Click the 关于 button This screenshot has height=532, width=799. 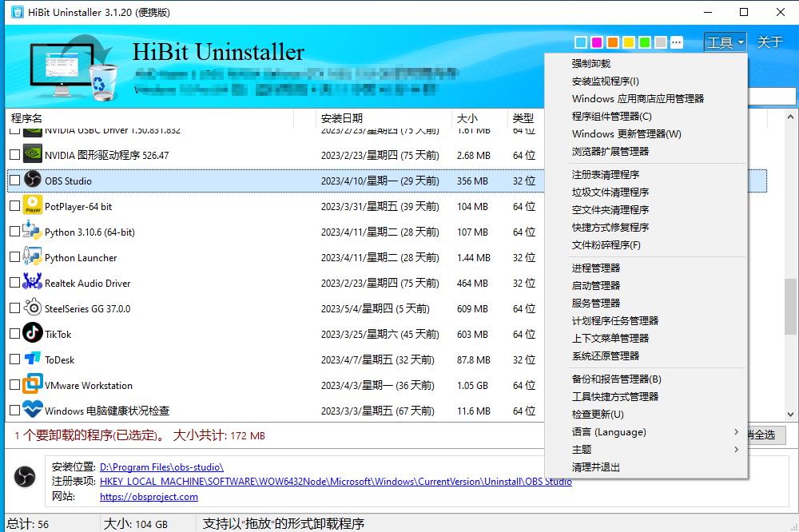769,42
